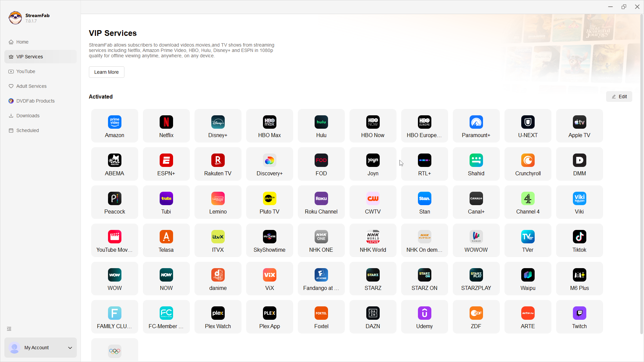Switch to DVDFab Products
Screen dimensions: 644x362
tap(40, 101)
